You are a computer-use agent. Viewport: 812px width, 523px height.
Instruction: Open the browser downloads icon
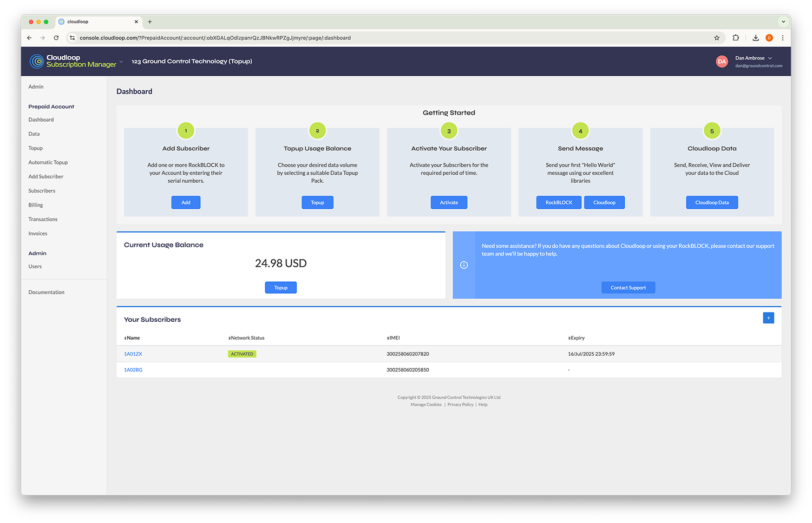click(x=756, y=38)
